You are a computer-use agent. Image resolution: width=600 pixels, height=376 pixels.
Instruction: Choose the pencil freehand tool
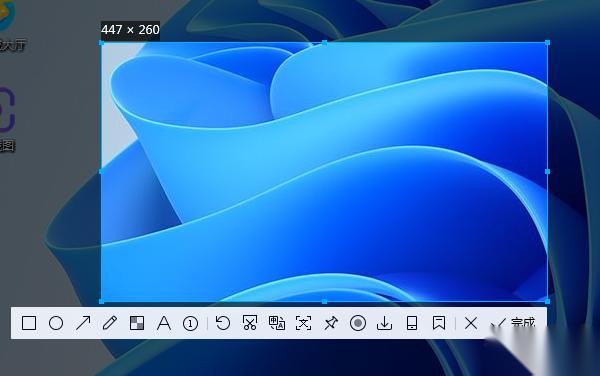[x=110, y=323]
